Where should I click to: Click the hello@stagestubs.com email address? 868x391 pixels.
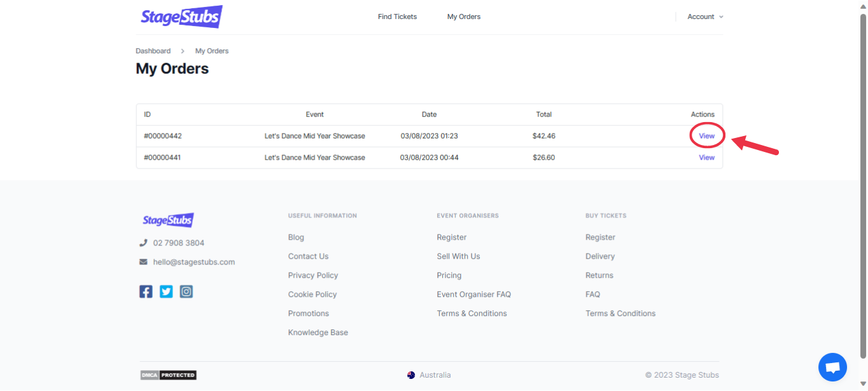pos(193,262)
